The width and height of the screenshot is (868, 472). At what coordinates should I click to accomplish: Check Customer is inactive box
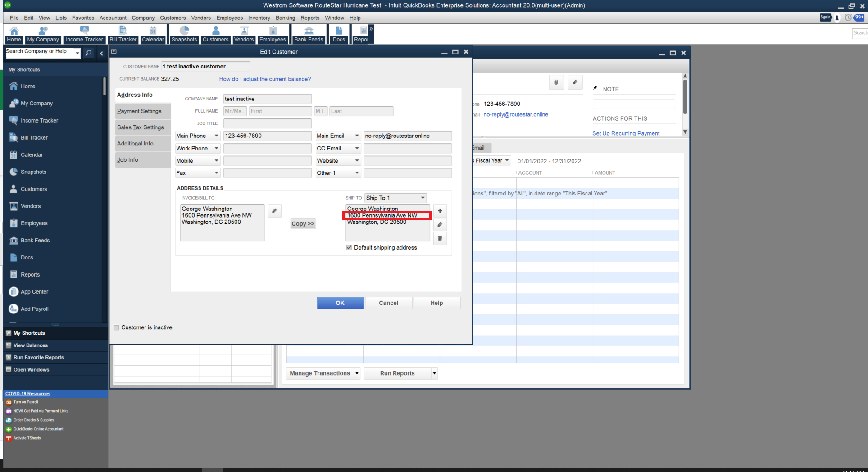(117, 327)
